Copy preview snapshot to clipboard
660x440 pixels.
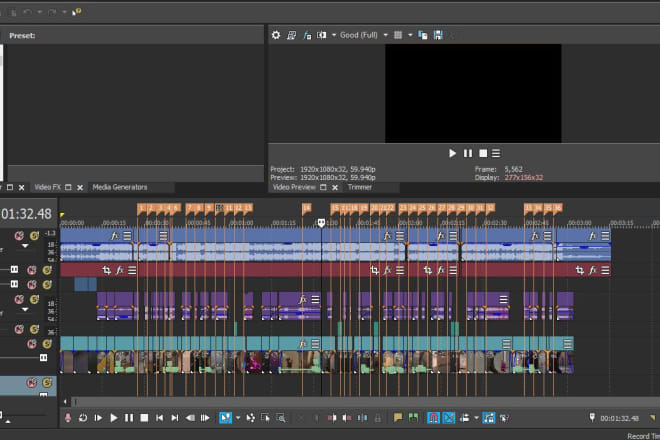[423, 35]
